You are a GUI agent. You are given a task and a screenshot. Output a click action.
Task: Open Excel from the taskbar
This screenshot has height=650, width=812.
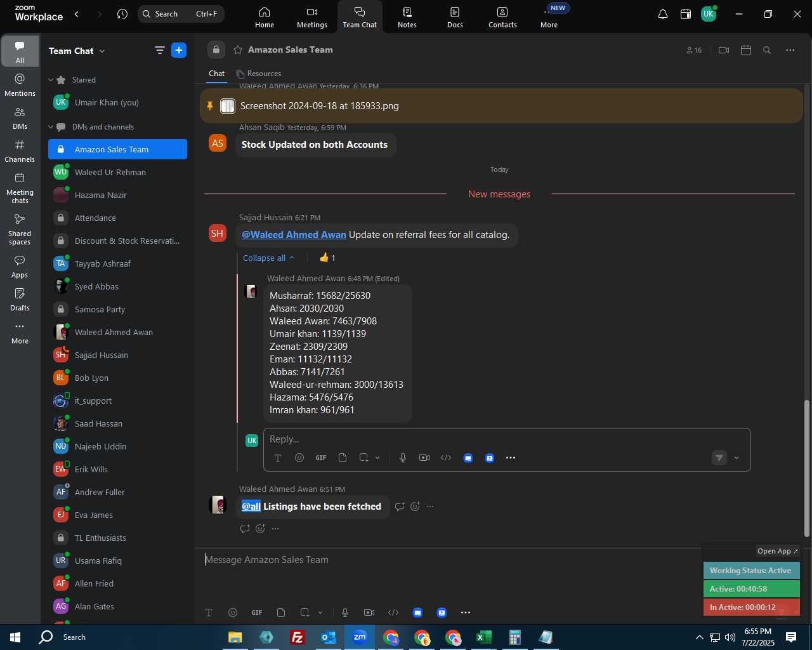pos(484,637)
